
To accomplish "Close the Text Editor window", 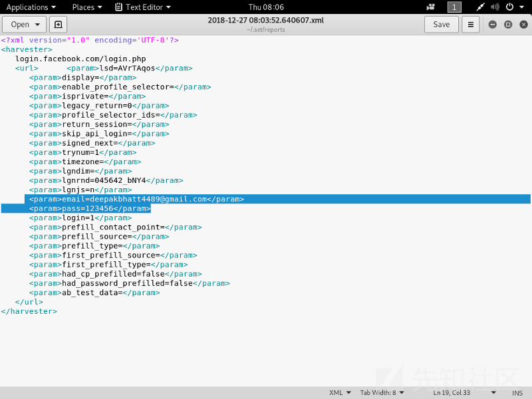I will tap(523, 25).
